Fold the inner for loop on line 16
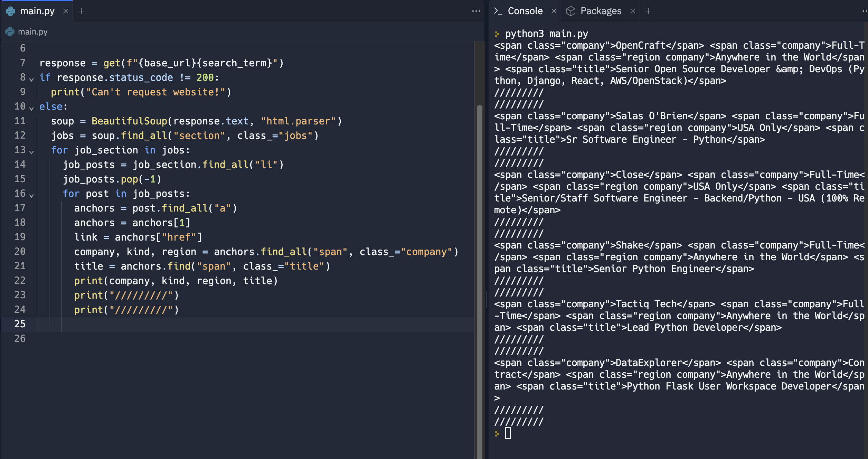868x459 pixels. [x=31, y=196]
